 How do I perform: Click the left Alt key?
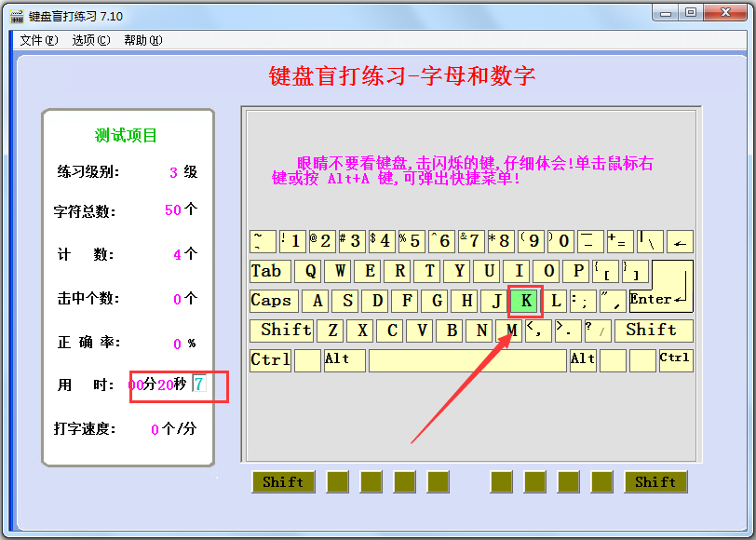pos(344,360)
